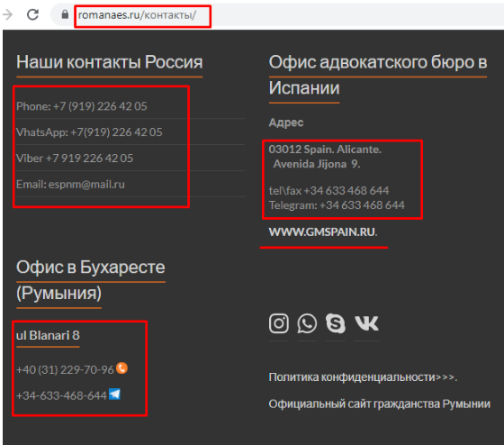Open the WhatsApp social icon
The height and width of the screenshot is (445, 504).
point(307,323)
